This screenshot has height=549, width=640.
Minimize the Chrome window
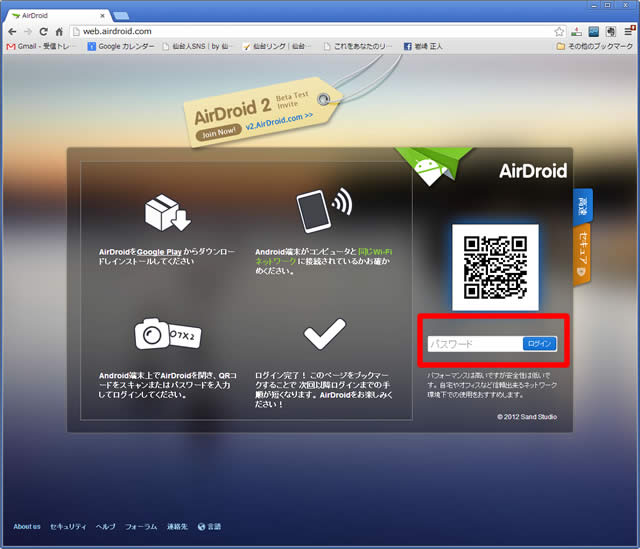pyautogui.click(x=594, y=5)
